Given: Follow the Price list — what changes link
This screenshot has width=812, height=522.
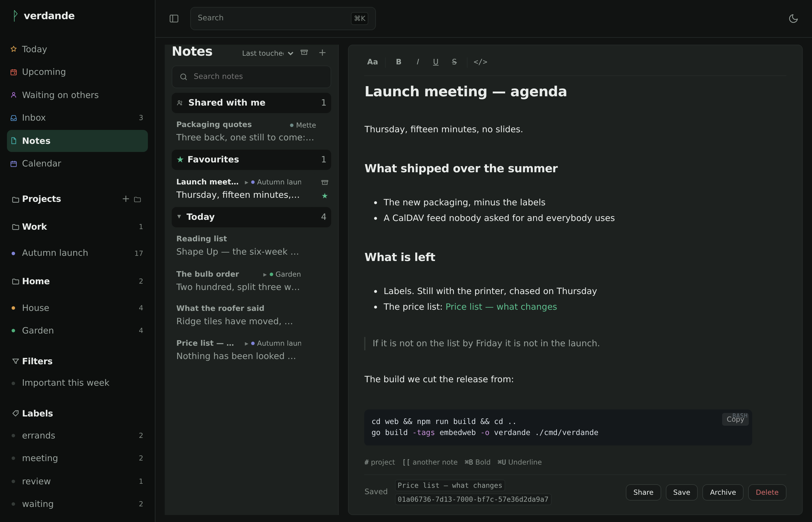Looking at the screenshot, I should point(501,307).
